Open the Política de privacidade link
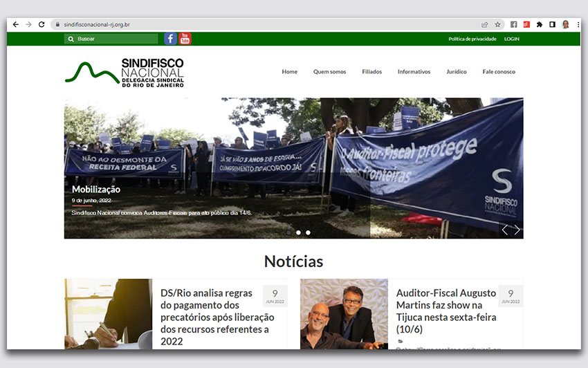 [472, 39]
